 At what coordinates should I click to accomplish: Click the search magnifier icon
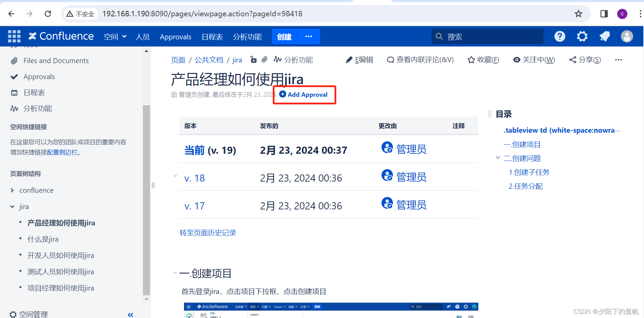[439, 36]
